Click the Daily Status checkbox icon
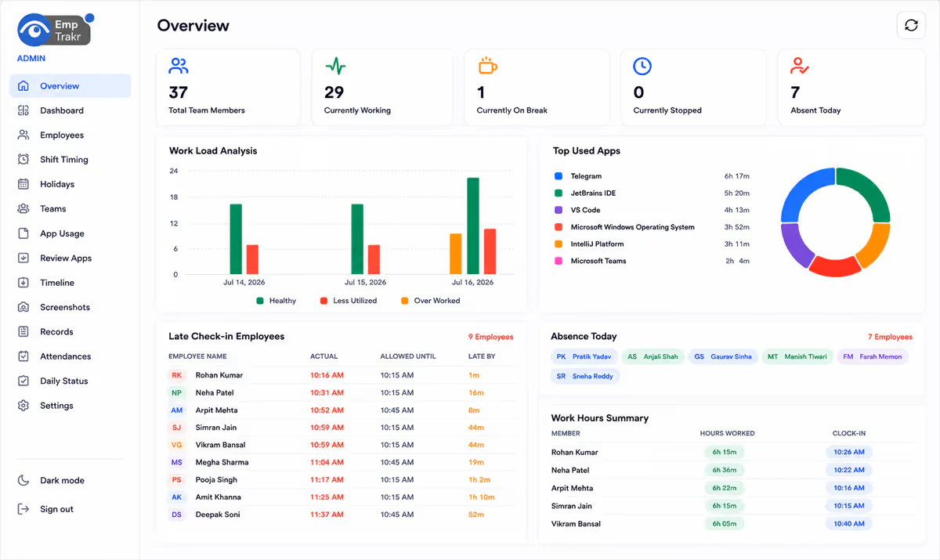 tap(23, 381)
